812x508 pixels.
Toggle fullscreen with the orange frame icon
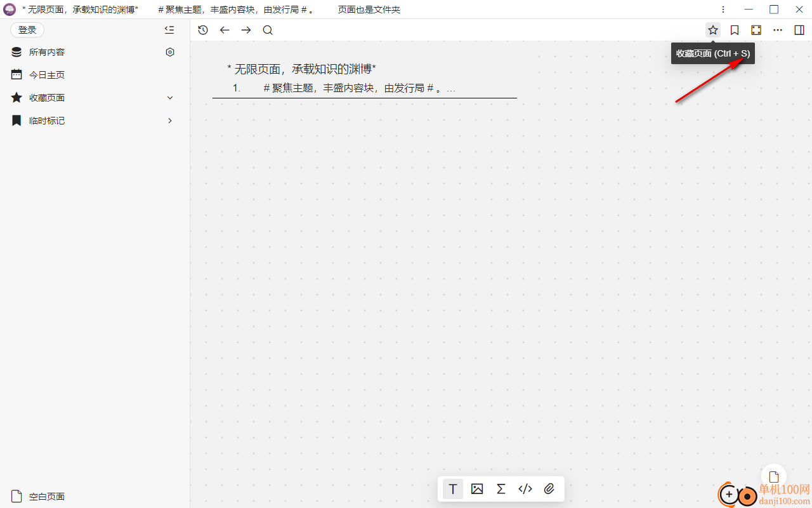[756, 30]
